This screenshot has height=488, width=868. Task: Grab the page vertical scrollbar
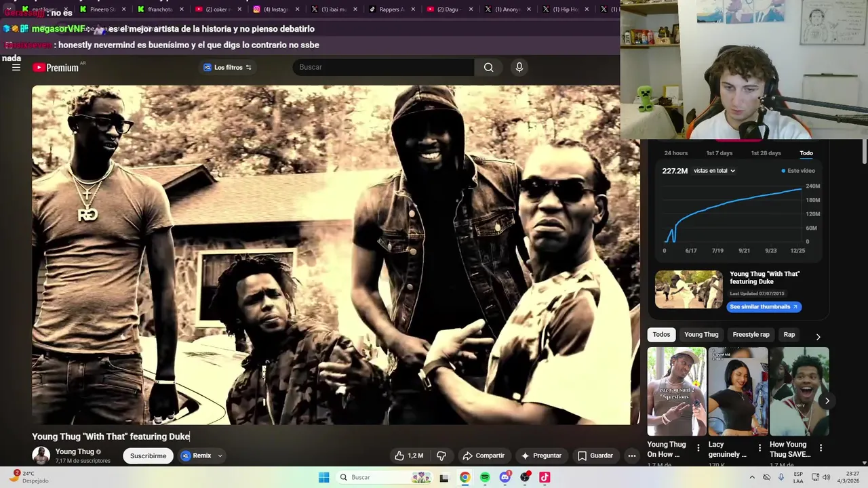(864, 152)
